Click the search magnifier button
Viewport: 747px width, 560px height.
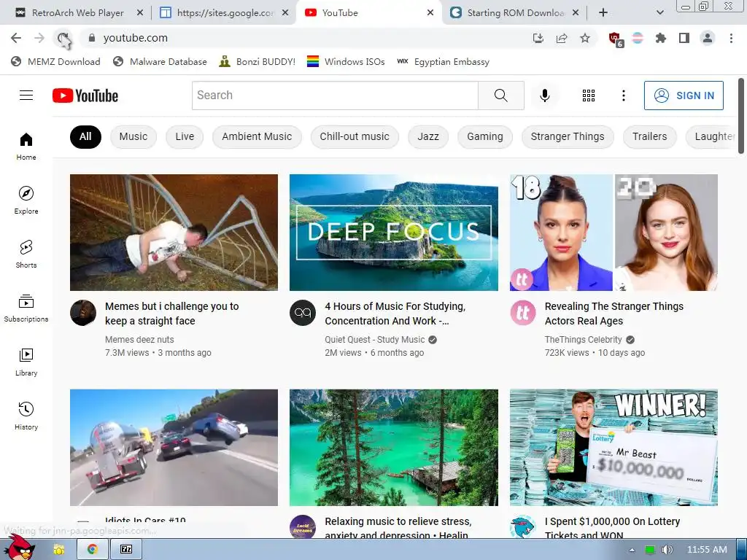click(500, 96)
